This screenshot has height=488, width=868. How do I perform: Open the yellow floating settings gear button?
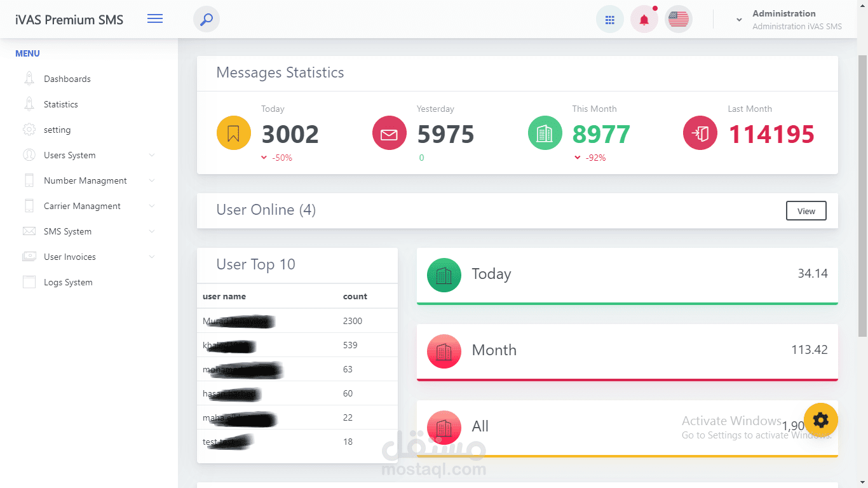821,420
